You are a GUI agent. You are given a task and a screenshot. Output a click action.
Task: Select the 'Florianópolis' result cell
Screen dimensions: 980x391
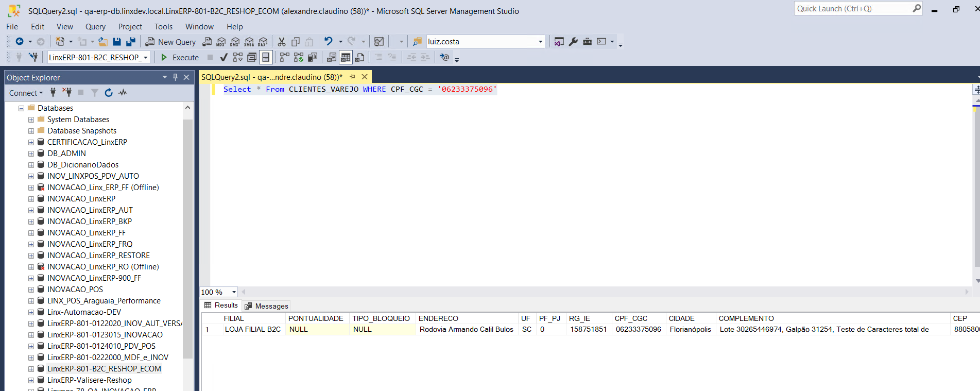690,329
